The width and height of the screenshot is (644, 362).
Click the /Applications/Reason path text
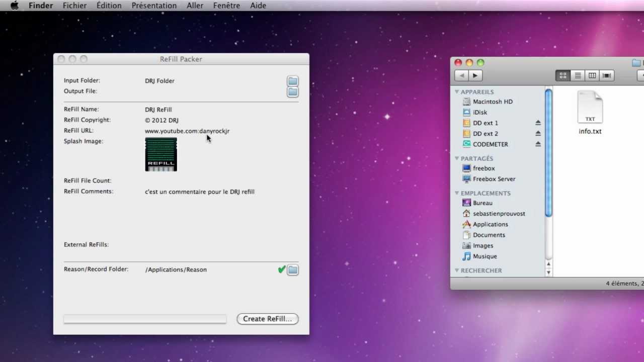176,269
